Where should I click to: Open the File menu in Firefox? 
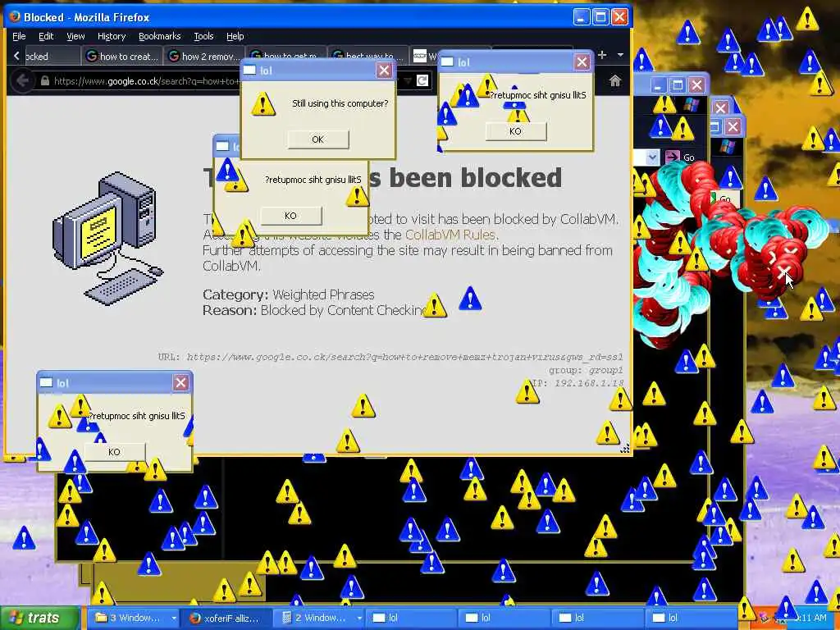coord(19,36)
